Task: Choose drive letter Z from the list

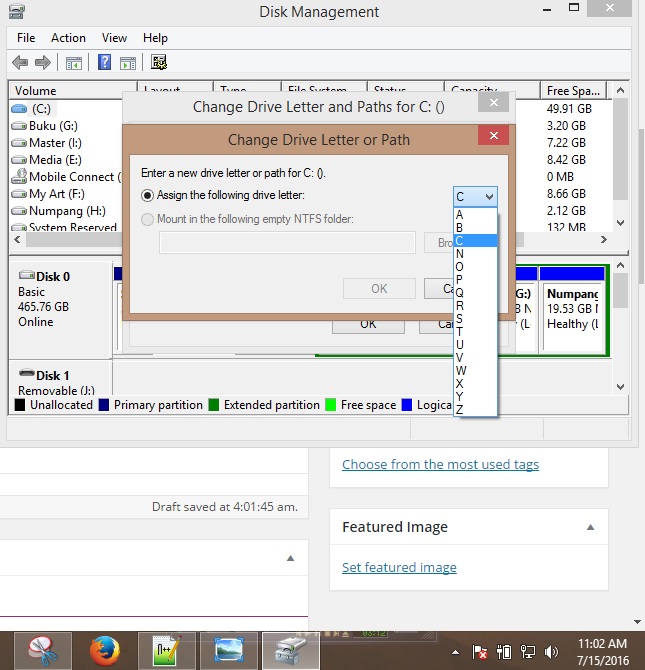Action: (475, 409)
